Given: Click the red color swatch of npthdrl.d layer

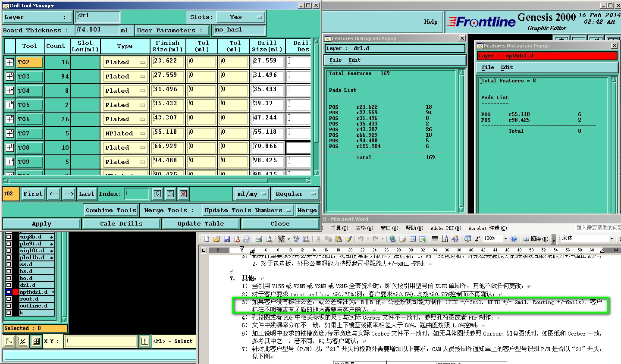Looking at the screenshot, I should point(16,292).
